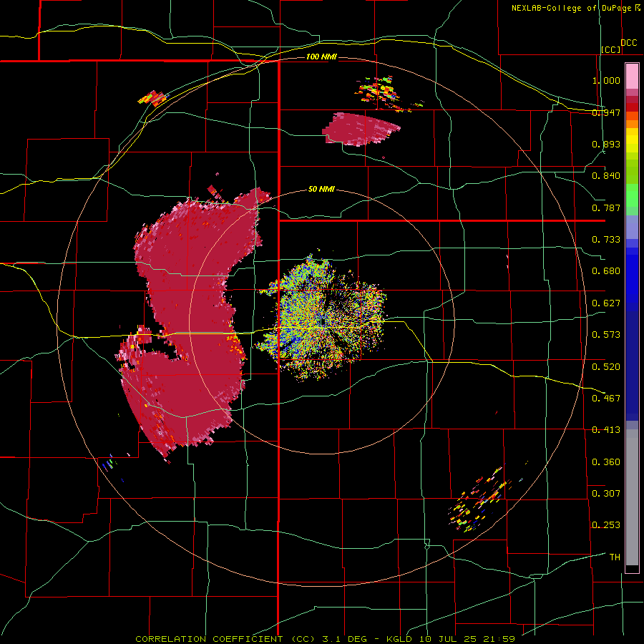The width and height of the screenshot is (644, 644).
Task: Click the 0.947 color scale value
Action: pos(606,112)
